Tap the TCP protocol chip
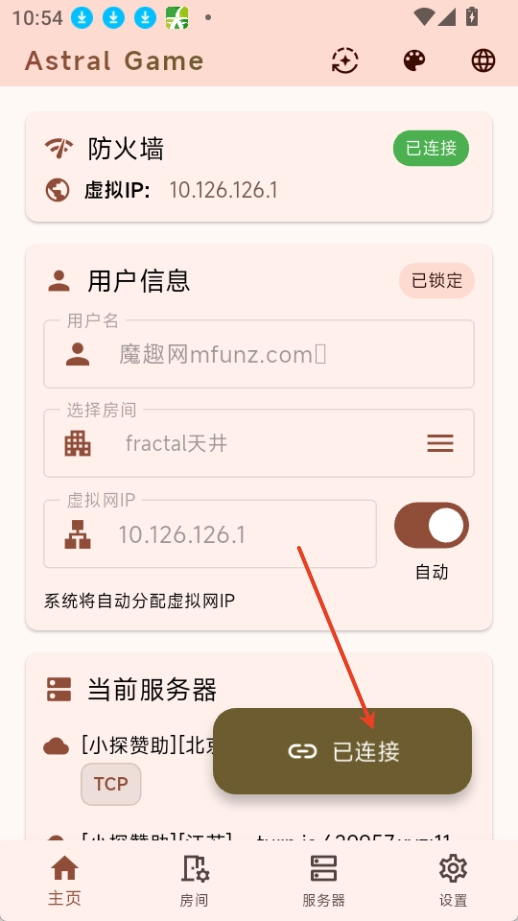The width and height of the screenshot is (518, 921). [111, 784]
